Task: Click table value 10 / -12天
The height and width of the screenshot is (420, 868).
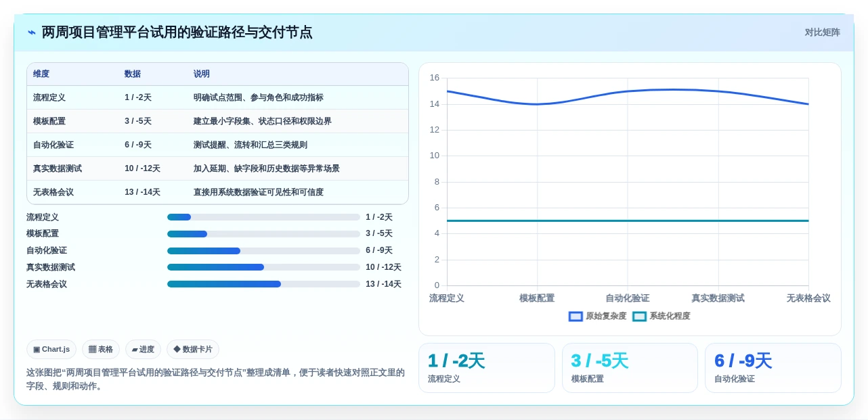Action: coord(142,168)
